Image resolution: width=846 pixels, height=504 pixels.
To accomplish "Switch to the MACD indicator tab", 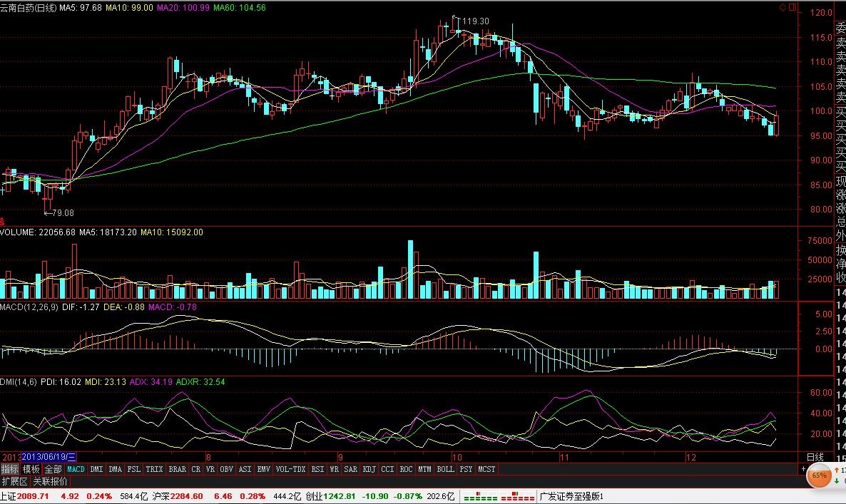I will (76, 469).
